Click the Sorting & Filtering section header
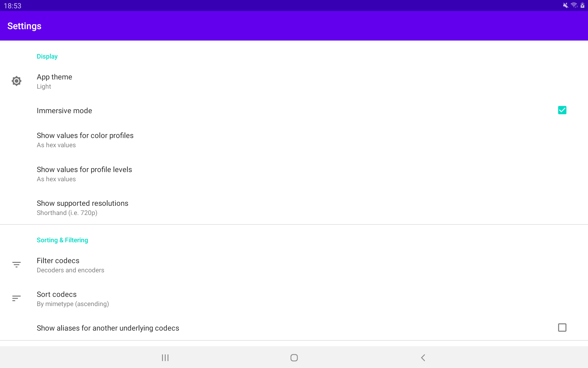The image size is (588, 368). tap(62, 240)
